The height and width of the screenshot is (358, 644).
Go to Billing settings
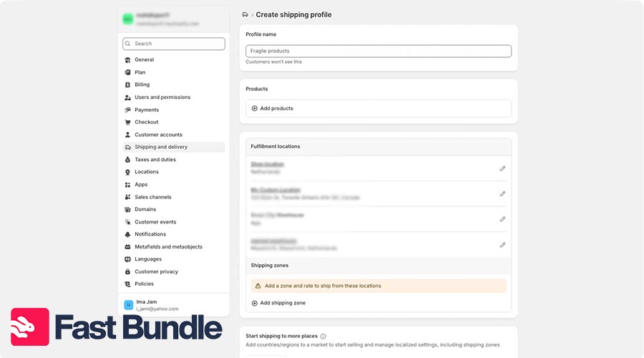[142, 84]
